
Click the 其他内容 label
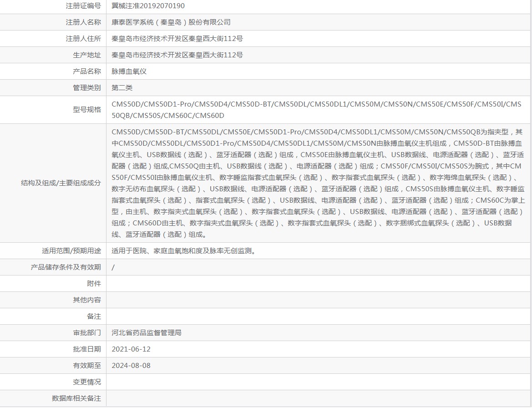[87, 300]
